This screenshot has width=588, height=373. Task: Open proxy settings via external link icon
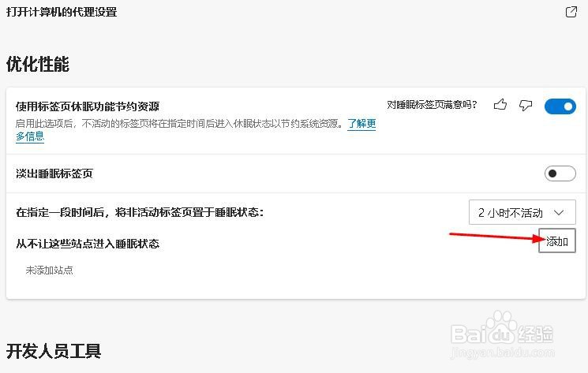[571, 12]
